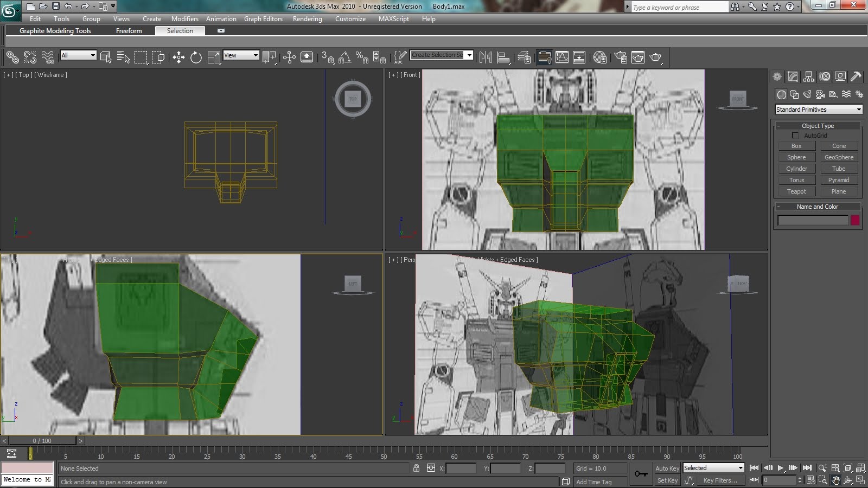Click the Teapot object button
The image size is (868, 488).
[x=796, y=191]
